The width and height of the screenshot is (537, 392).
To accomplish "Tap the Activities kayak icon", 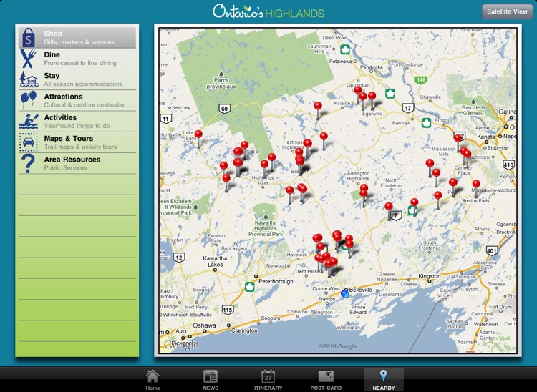I will coord(29,122).
